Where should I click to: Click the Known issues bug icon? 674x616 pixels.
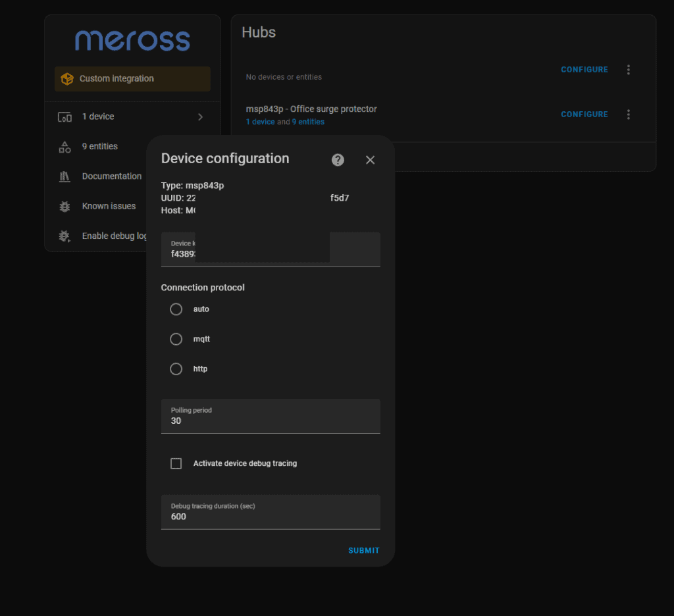point(65,206)
